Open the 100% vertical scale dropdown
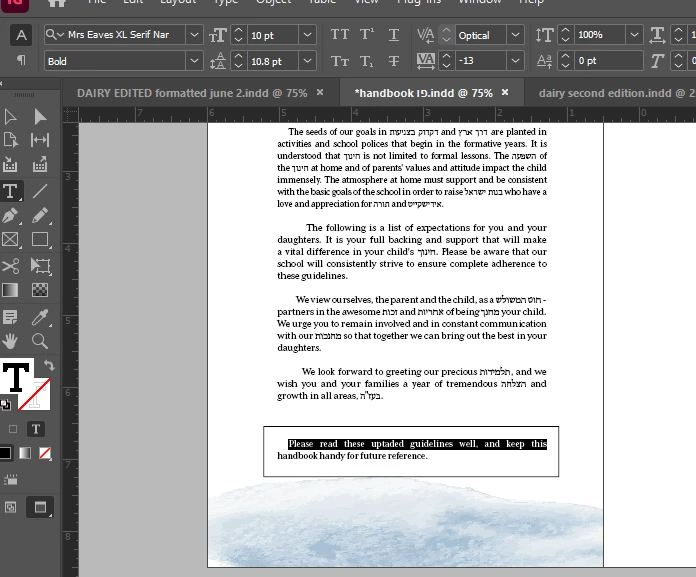 tap(634, 35)
